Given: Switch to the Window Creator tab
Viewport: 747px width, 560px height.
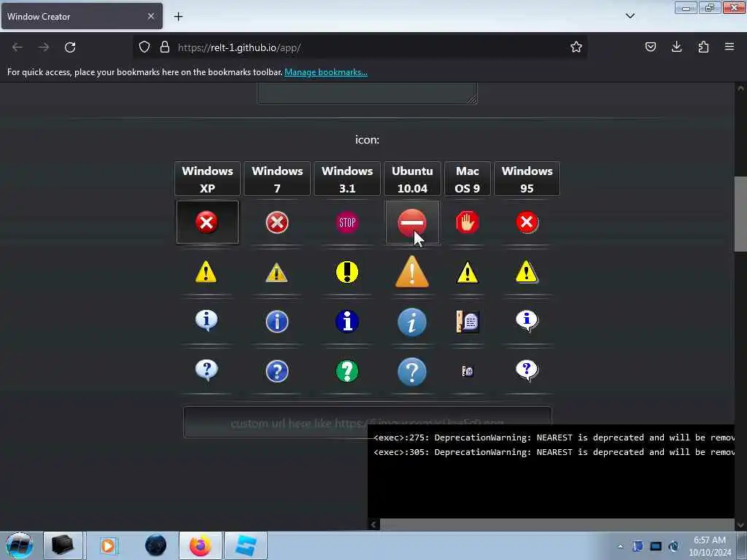Looking at the screenshot, I should pos(82,16).
